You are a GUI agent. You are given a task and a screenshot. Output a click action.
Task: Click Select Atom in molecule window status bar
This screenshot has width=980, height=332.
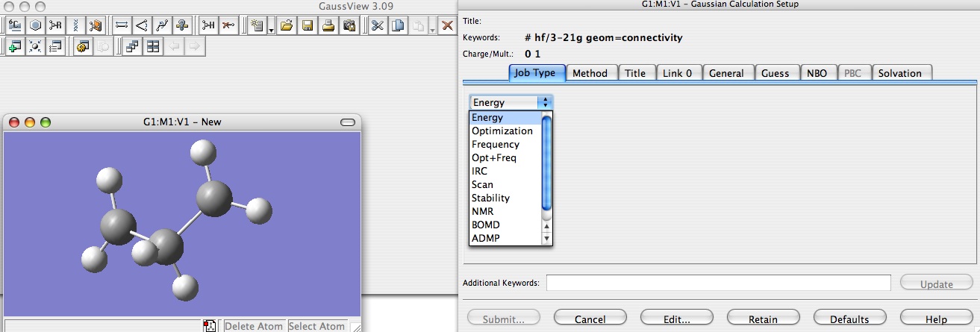[317, 326]
